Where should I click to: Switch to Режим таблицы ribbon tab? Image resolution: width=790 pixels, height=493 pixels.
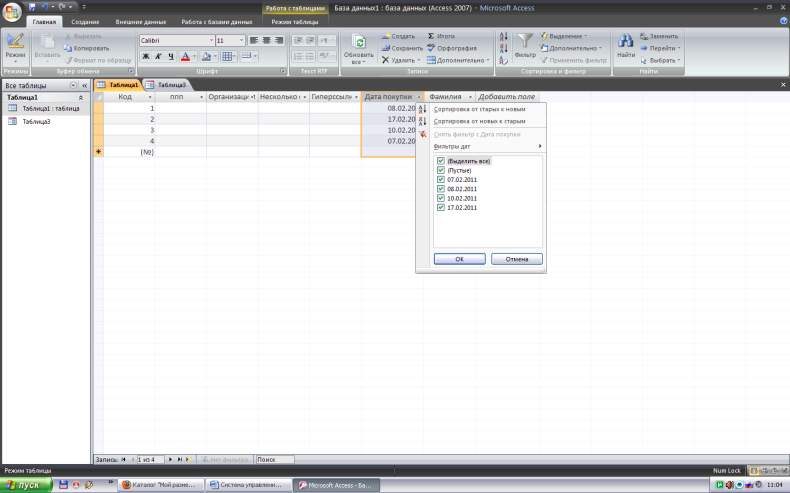295,22
